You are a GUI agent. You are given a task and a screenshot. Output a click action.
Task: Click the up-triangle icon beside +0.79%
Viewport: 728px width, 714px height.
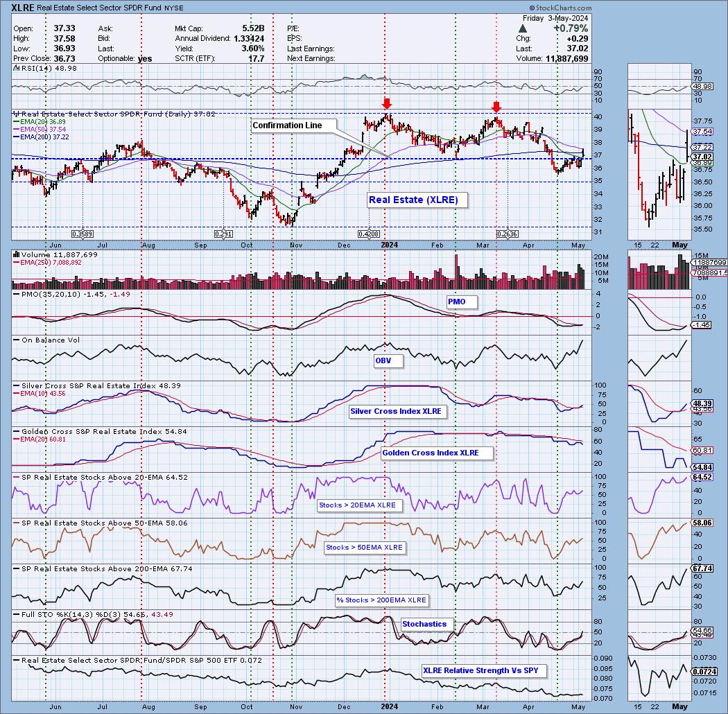pyautogui.click(x=522, y=29)
